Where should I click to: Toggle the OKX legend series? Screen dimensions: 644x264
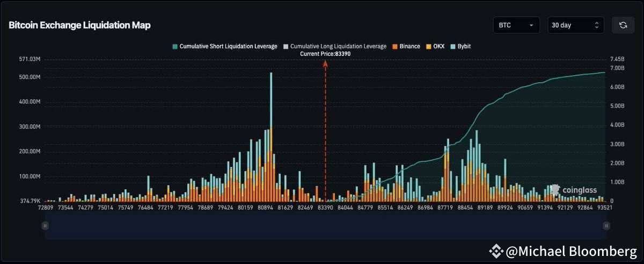click(x=435, y=46)
